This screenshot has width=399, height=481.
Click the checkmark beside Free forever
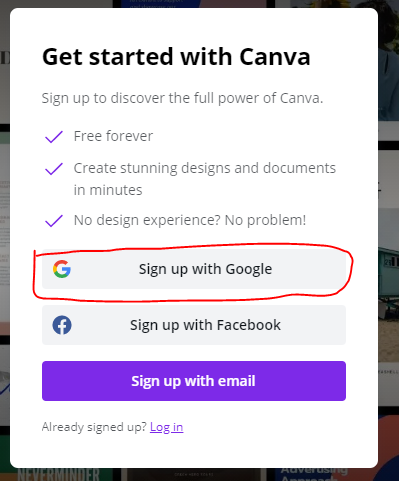pos(54,137)
